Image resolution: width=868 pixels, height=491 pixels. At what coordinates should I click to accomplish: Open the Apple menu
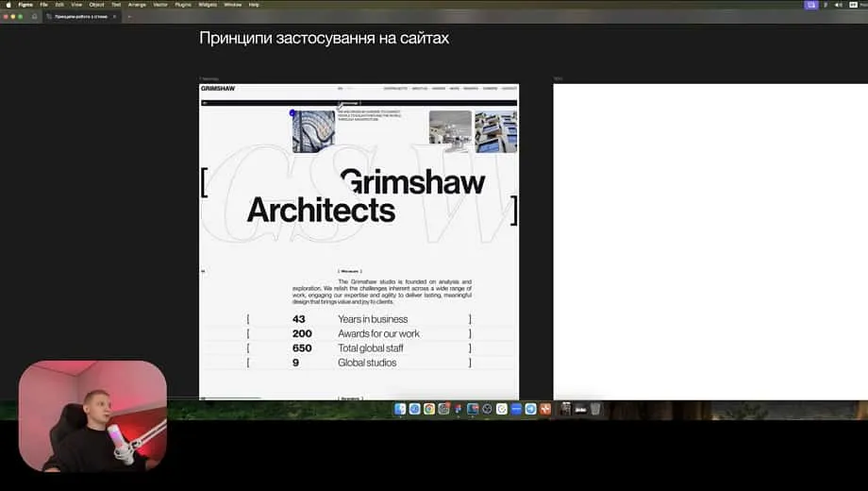[x=8, y=5]
